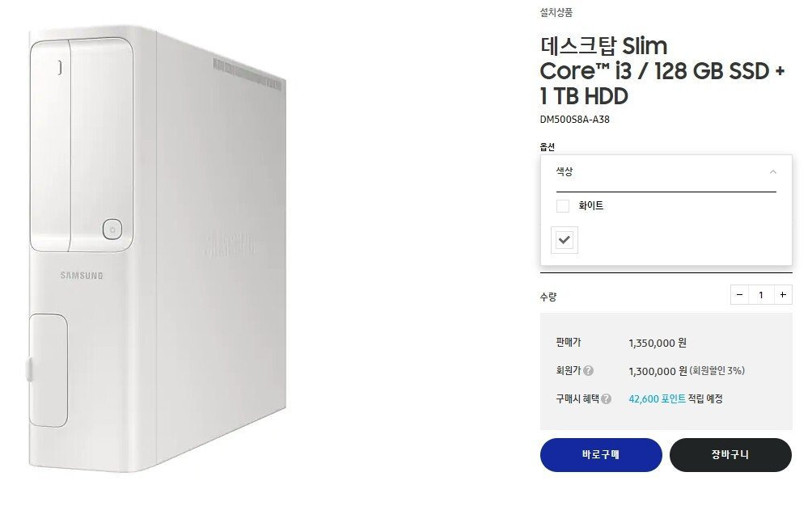Click the 옵션 section label

tap(548, 147)
